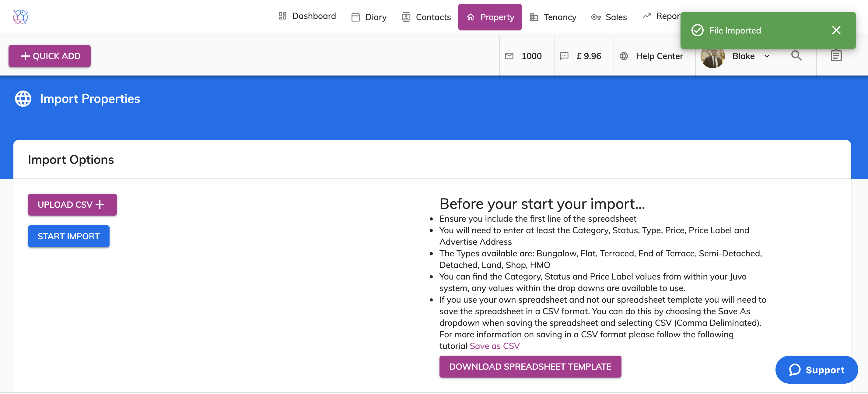Open the Contacts menu

coord(426,17)
